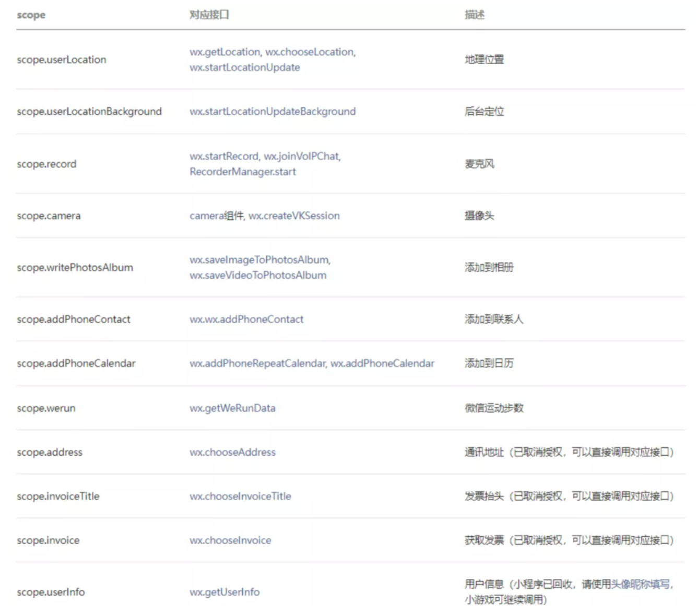The width and height of the screenshot is (696, 616).
Task: Open the wx.saveImageToPhotosAlbum documentation
Action: (x=260, y=259)
